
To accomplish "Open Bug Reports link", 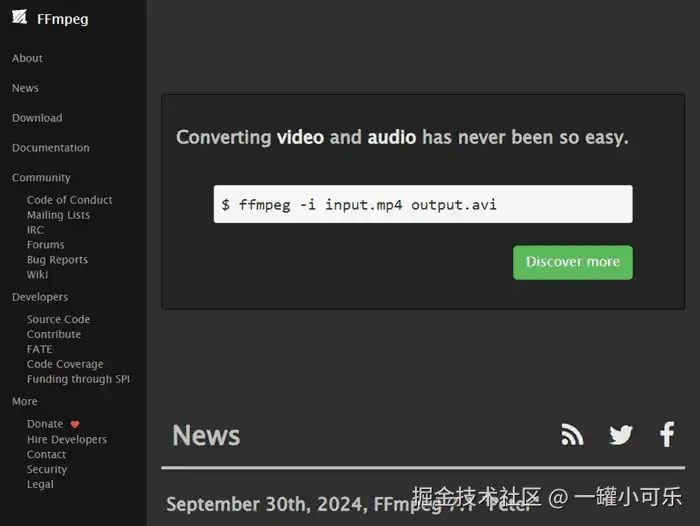I will (x=57, y=260).
